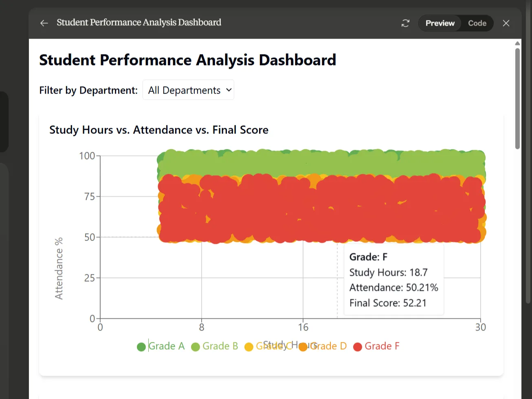The width and height of the screenshot is (532, 399).
Task: Click the dark green Grade A legend dot
Action: click(141, 346)
